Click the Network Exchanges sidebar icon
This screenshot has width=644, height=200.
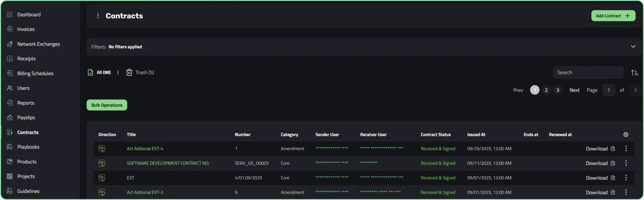[x=10, y=44]
